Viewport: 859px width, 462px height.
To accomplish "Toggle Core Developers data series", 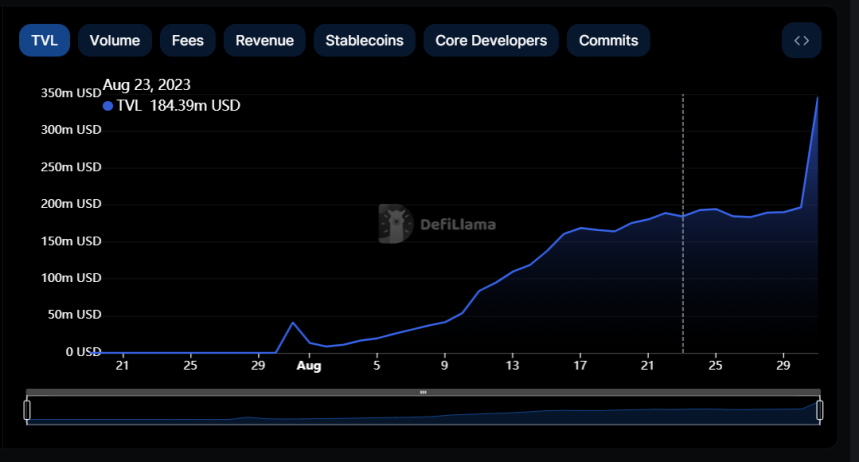I will point(491,41).
